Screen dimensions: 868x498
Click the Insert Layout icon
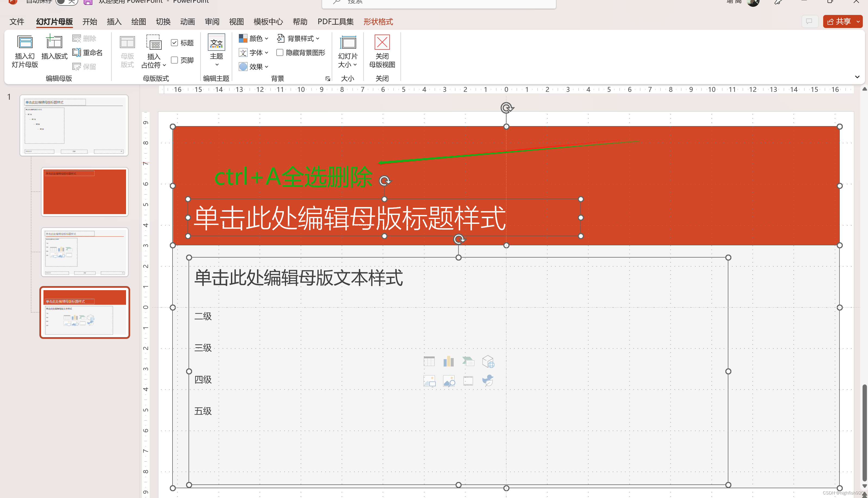coord(54,43)
